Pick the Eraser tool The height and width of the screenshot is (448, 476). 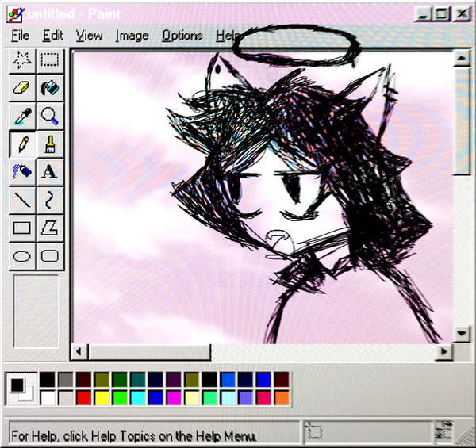[x=22, y=88]
